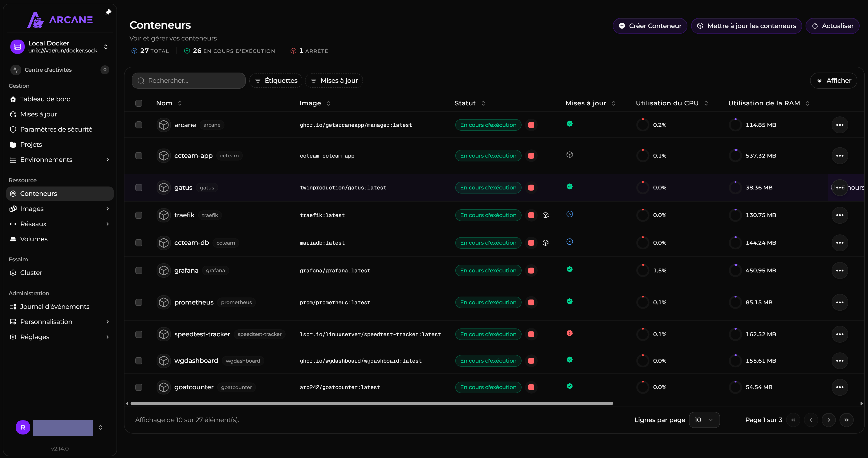Image resolution: width=868 pixels, height=458 pixels.
Task: Stop the speedtest-tracker container
Action: [531, 334]
